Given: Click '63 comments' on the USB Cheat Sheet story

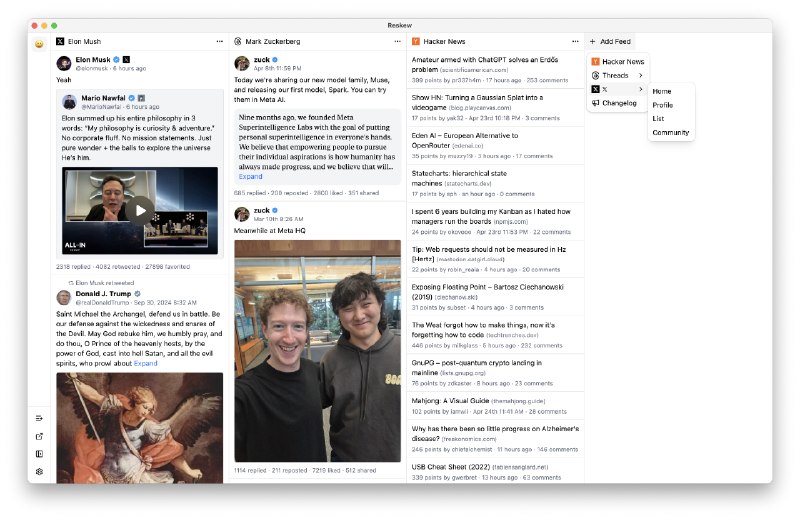Looking at the screenshot, I should coord(542,478).
